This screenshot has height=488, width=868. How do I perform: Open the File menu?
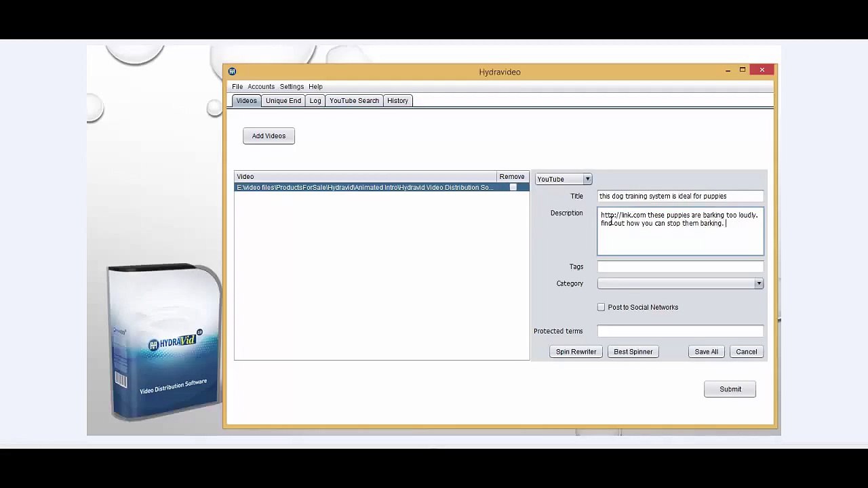click(237, 87)
